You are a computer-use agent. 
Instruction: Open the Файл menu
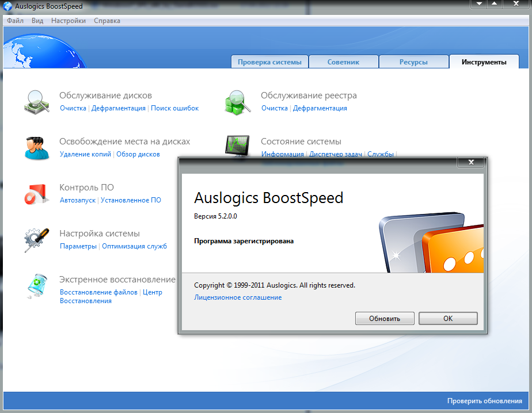pos(16,21)
